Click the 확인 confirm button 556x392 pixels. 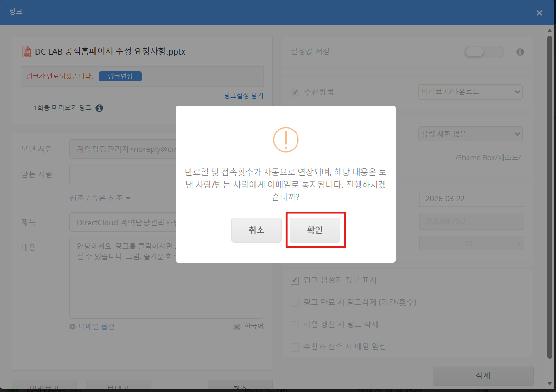(x=315, y=230)
